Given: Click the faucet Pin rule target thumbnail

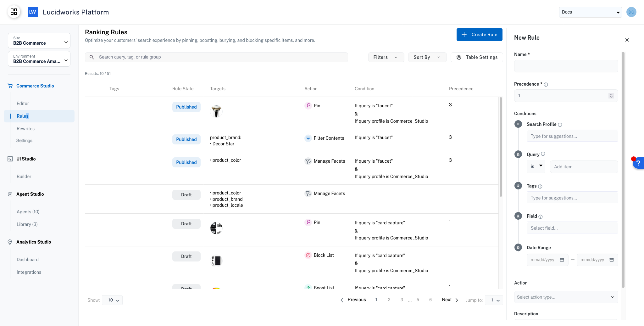Looking at the screenshot, I should coord(216,111).
